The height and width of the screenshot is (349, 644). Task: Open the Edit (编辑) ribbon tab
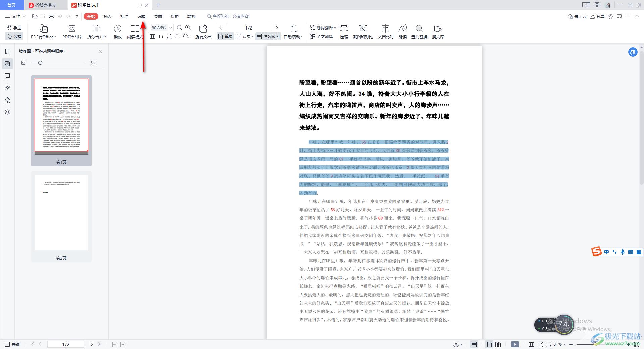(141, 16)
